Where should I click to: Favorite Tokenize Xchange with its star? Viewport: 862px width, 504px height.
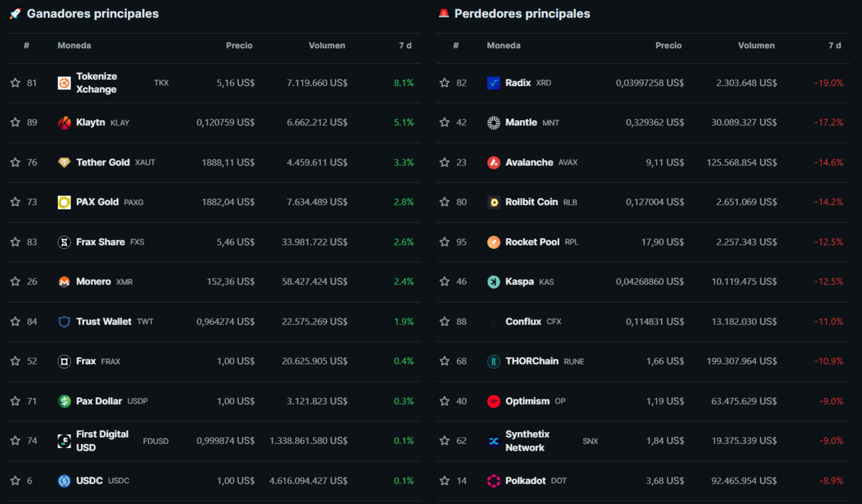pyautogui.click(x=15, y=83)
